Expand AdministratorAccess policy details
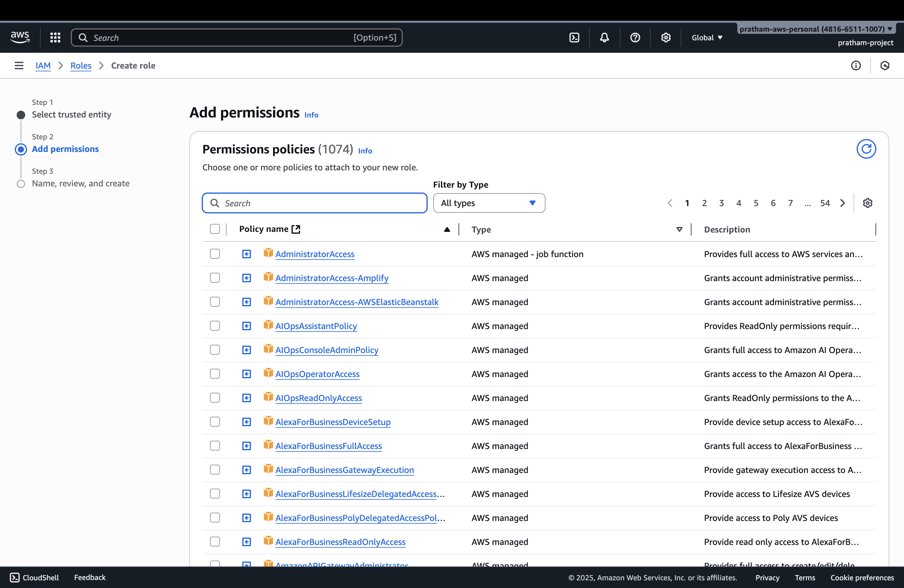This screenshot has width=904, height=588. click(x=247, y=254)
